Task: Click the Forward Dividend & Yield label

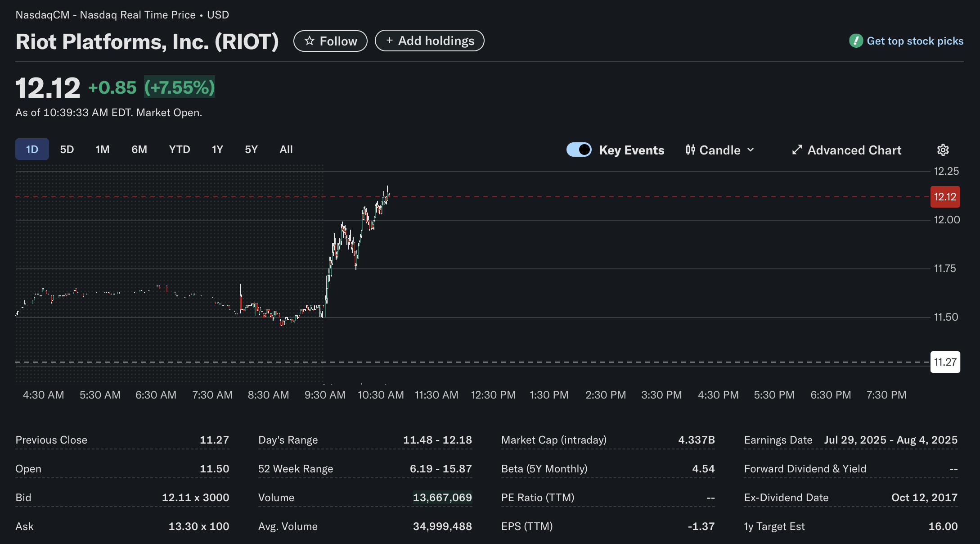Action: [x=805, y=469]
